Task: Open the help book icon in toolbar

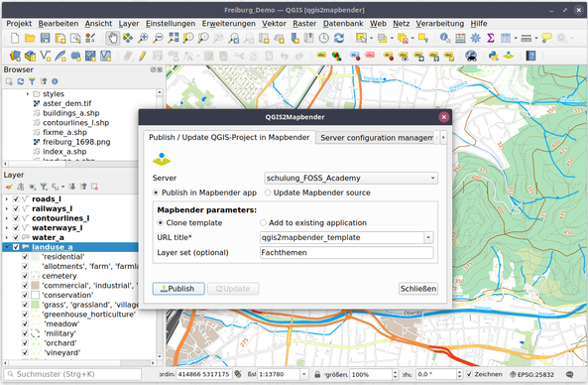Action: click(x=530, y=57)
